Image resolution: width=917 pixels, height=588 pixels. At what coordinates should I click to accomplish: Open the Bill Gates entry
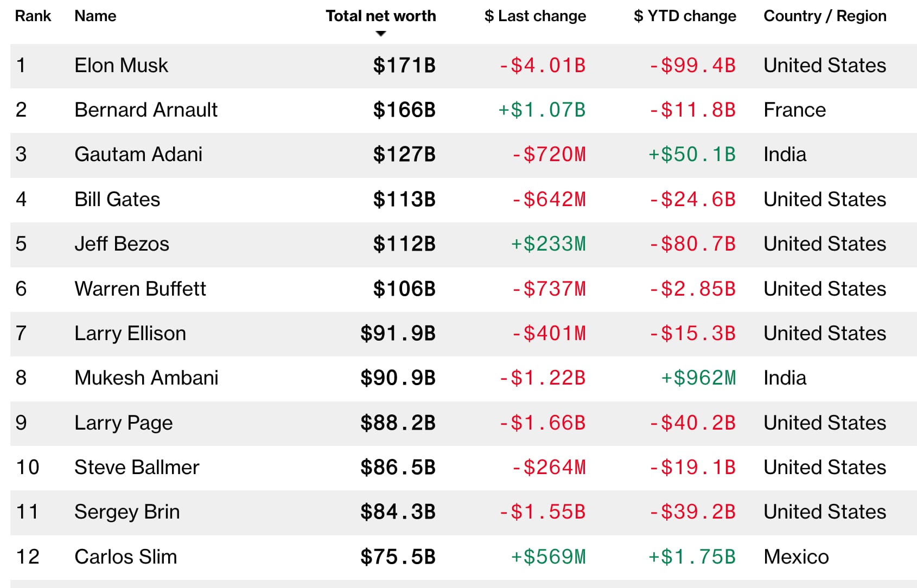pos(117,200)
